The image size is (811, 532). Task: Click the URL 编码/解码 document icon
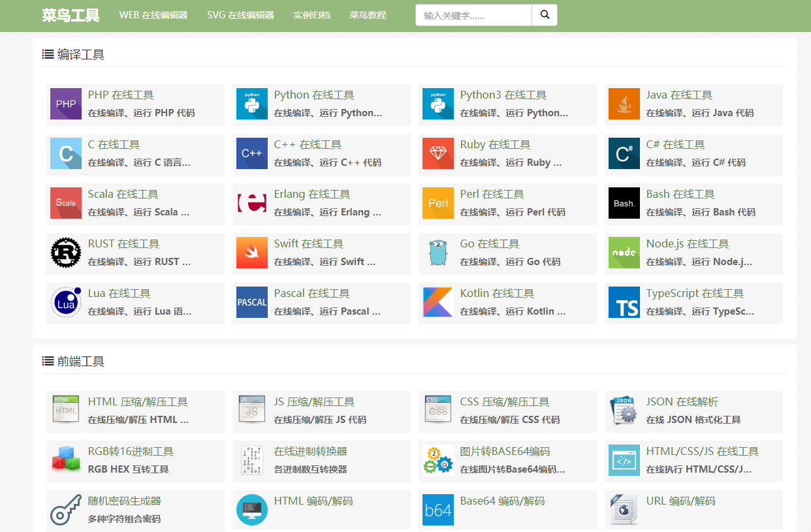[x=624, y=510]
